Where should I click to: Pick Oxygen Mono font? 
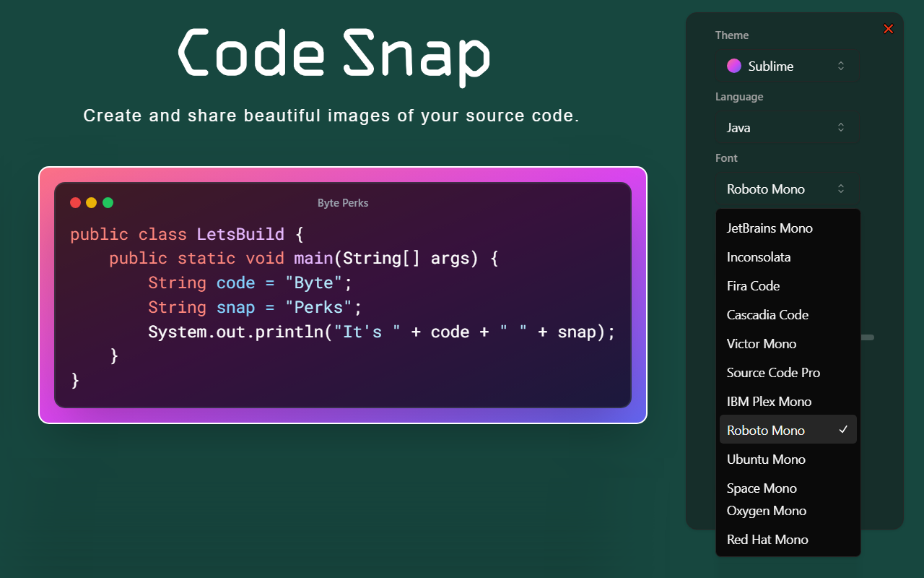pyautogui.click(x=788, y=510)
